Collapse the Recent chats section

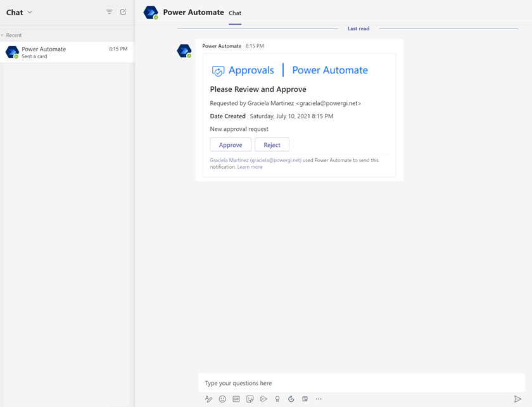pyautogui.click(x=3, y=35)
